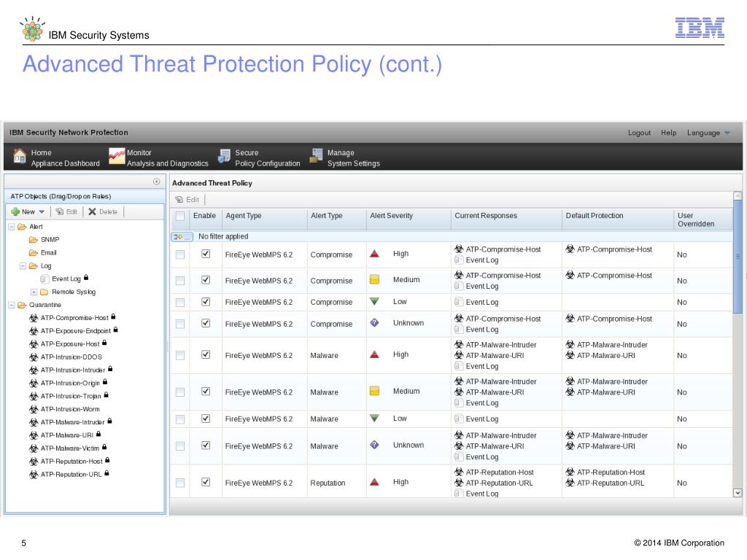Click the Event Log document icon in tree
Viewport: 747px width, 560px height.
[44, 279]
